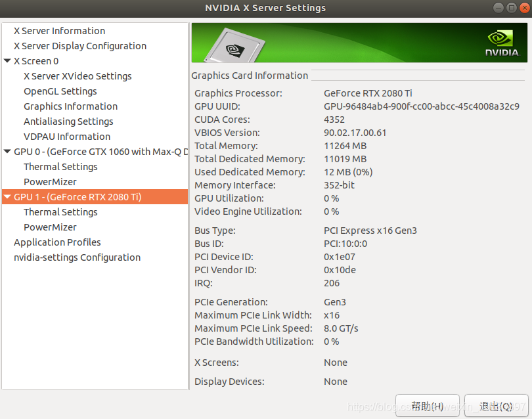Collapse the GPU 0 GTX 1060 node
This screenshot has width=532, height=419.
7,152
